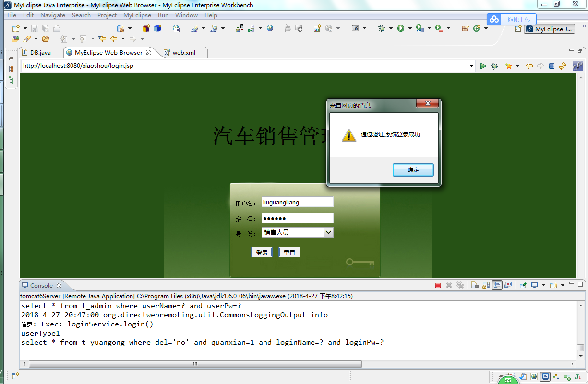Click the Save disk icon
588x384 pixels.
pos(35,29)
